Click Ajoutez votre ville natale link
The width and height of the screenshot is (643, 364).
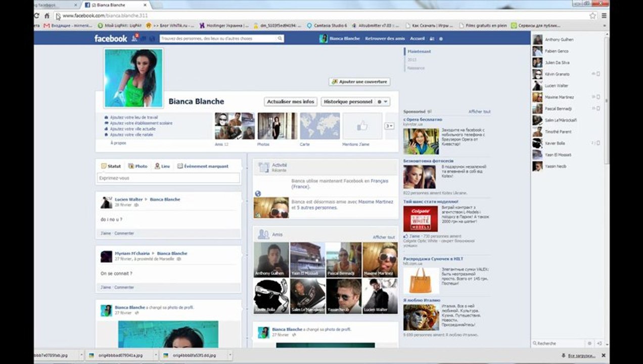coord(131,134)
